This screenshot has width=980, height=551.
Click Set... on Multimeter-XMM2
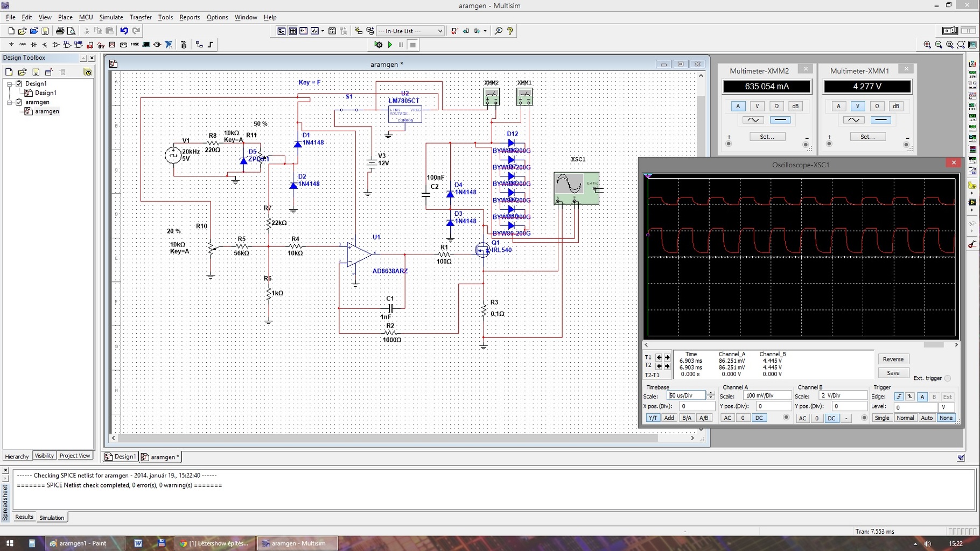767,137
